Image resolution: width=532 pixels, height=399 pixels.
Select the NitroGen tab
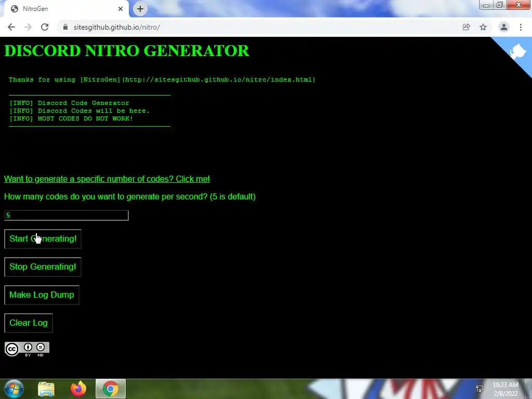(x=64, y=9)
